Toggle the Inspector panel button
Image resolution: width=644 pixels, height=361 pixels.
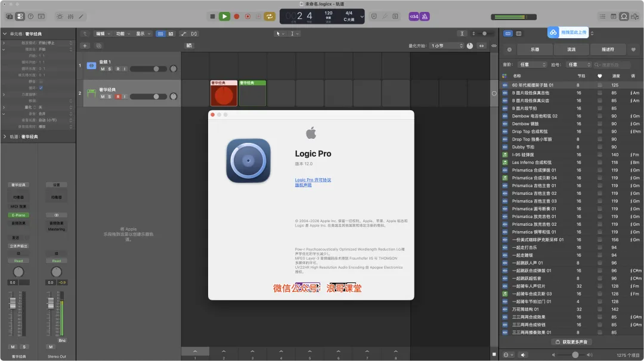point(20,17)
